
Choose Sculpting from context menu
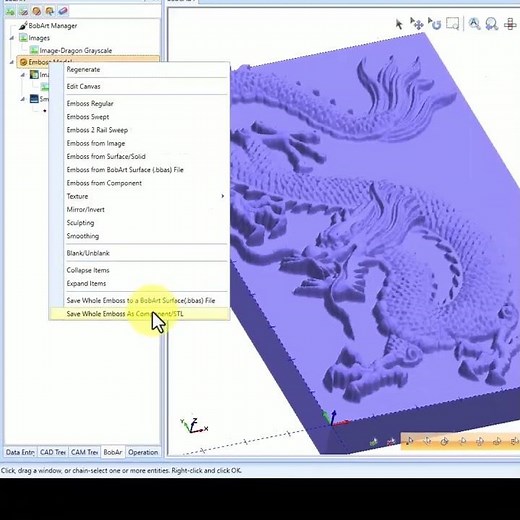tap(80, 223)
